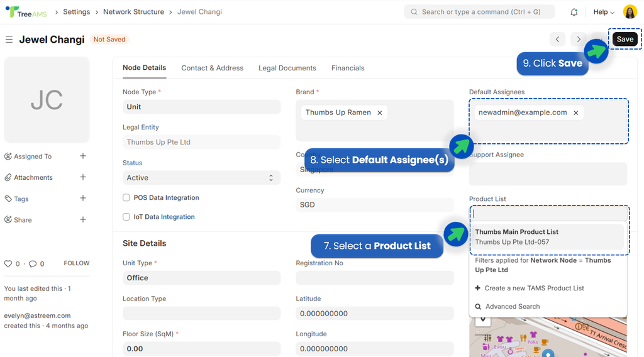Toggle the sidebar hamburger menu
Viewport: 644px width, 357px height.
point(9,40)
